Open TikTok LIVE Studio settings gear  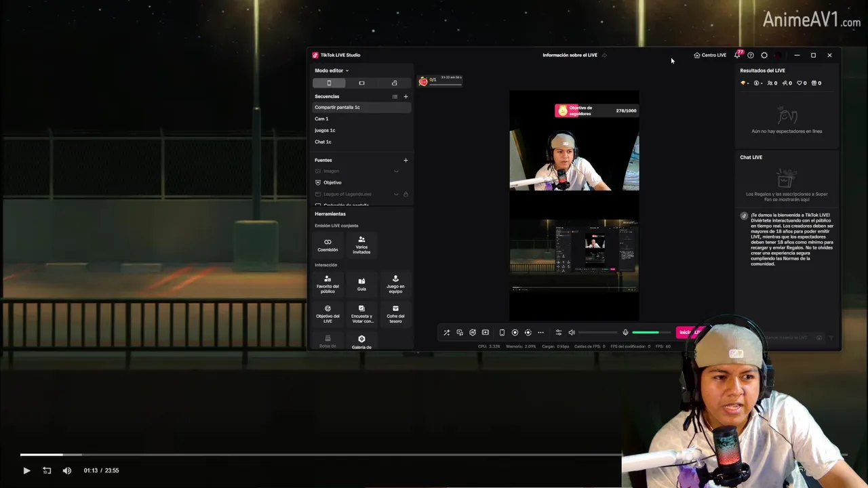[x=764, y=55]
